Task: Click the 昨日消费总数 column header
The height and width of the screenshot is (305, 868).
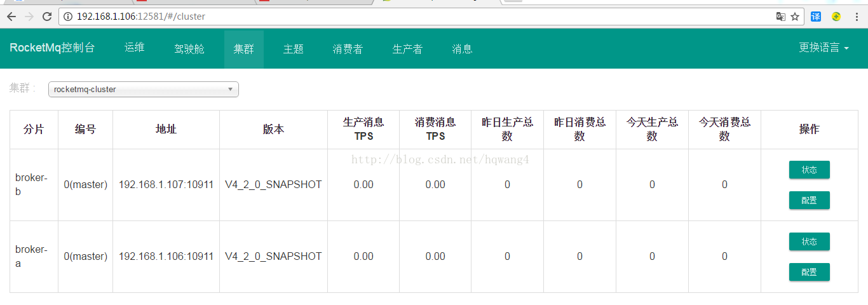Action: point(580,129)
